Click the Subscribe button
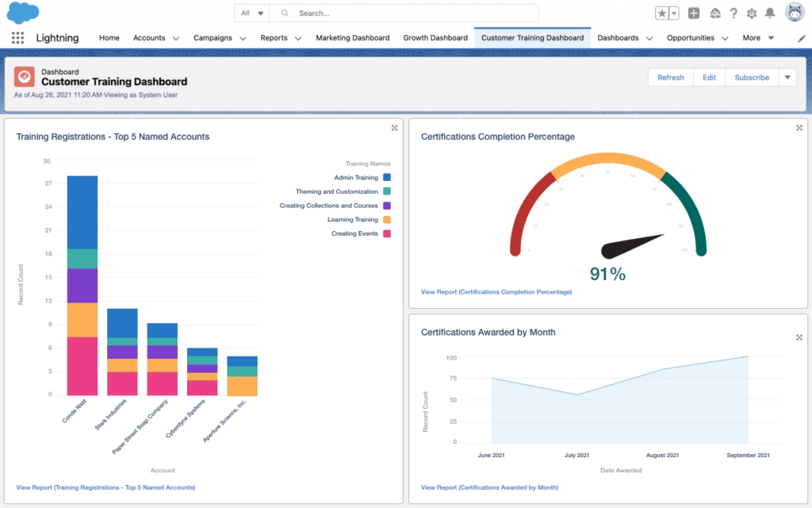The width and height of the screenshot is (812, 508). [x=752, y=77]
